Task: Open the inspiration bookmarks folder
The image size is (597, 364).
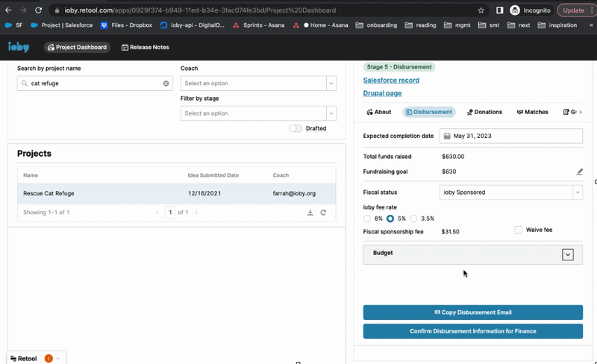Action: pos(557,25)
